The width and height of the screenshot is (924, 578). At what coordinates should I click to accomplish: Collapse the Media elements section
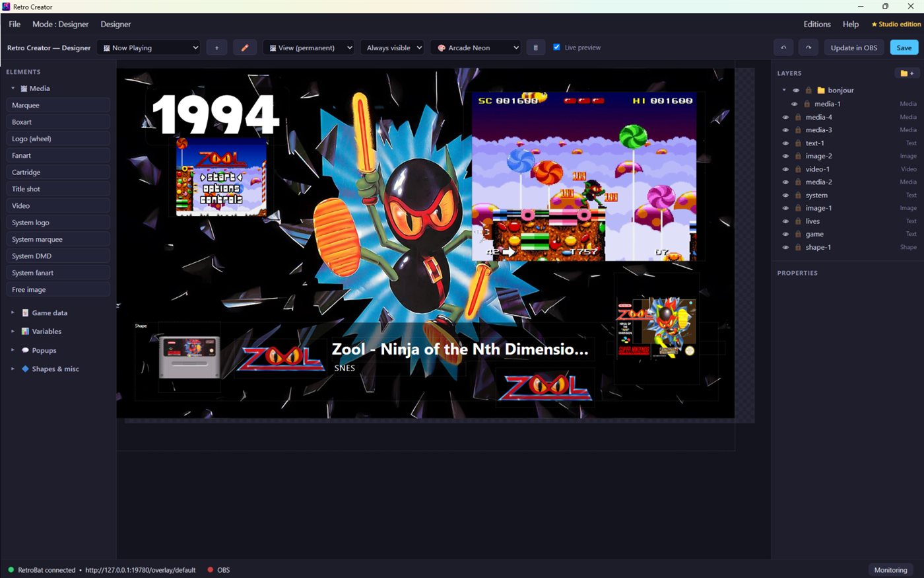(x=13, y=88)
